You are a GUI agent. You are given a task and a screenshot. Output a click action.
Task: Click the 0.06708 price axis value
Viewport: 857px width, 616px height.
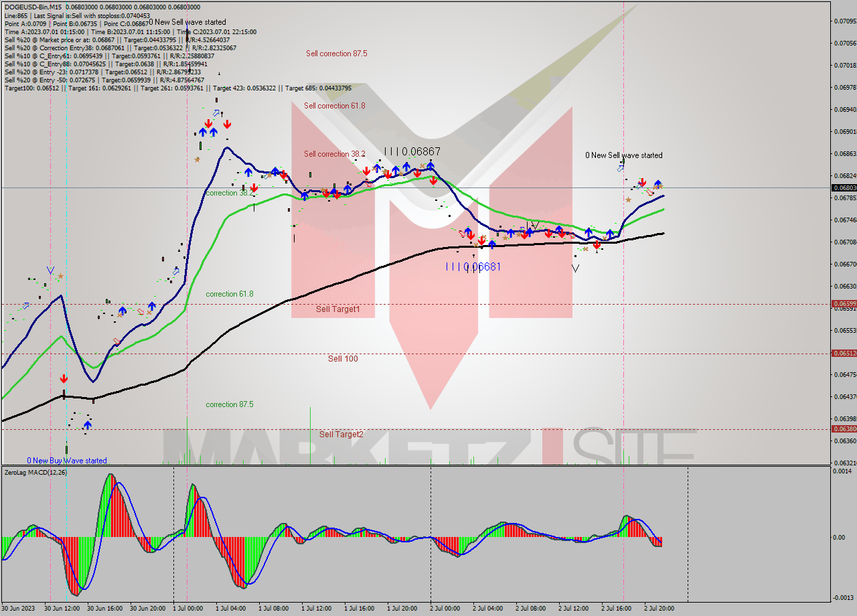(x=846, y=242)
